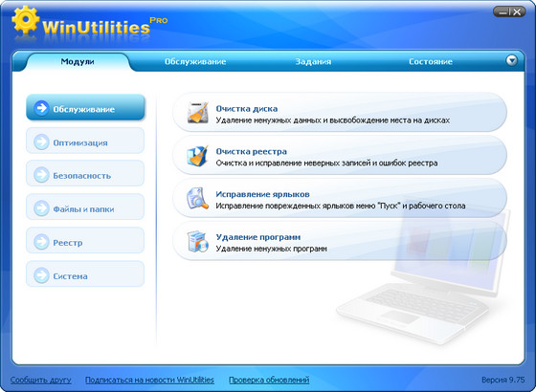Click the arrow icon beside Оптимизация

tap(41, 142)
